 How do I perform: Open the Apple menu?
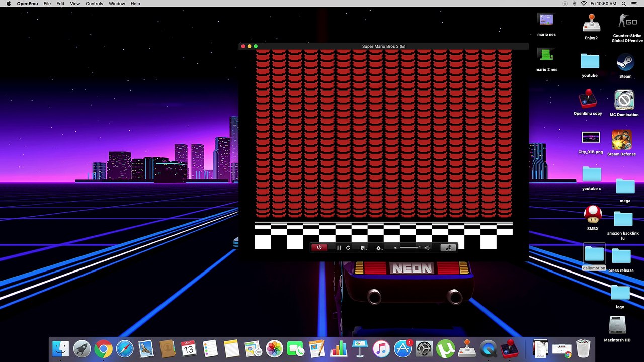point(8,4)
